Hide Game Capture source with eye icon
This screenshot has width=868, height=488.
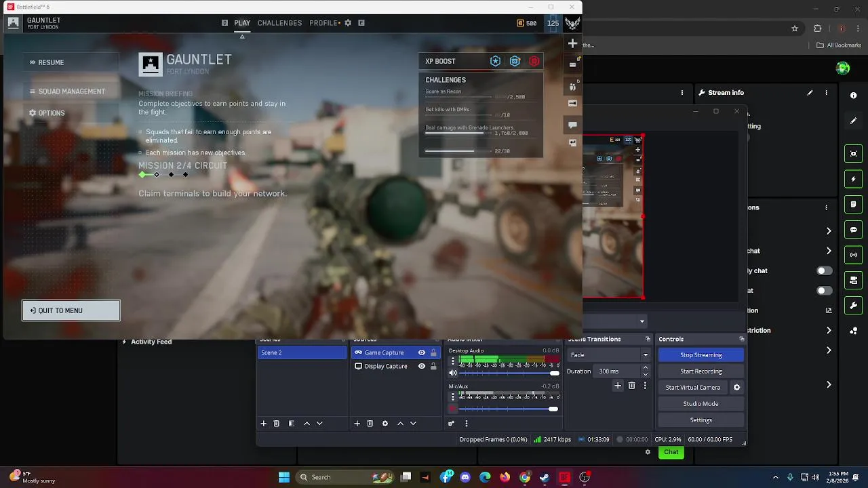tap(422, 352)
